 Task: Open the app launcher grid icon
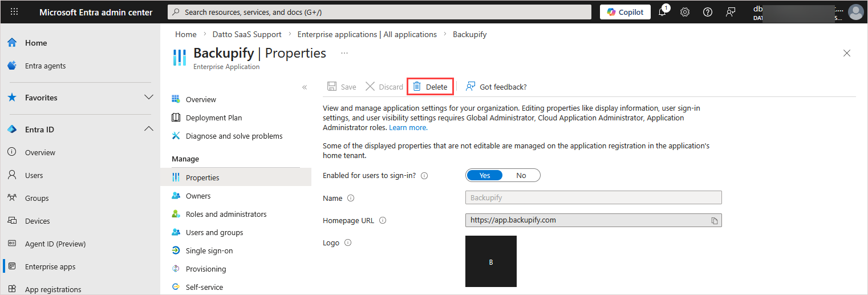tap(14, 12)
